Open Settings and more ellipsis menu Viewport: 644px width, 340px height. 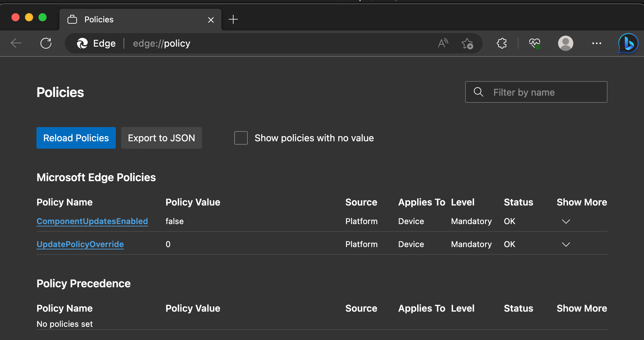pyautogui.click(x=596, y=43)
